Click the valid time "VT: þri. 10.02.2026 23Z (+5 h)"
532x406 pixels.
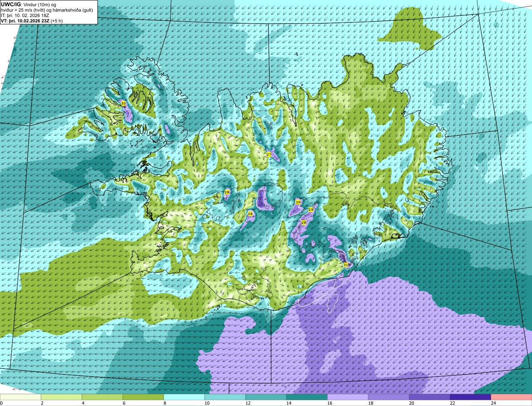32,20
